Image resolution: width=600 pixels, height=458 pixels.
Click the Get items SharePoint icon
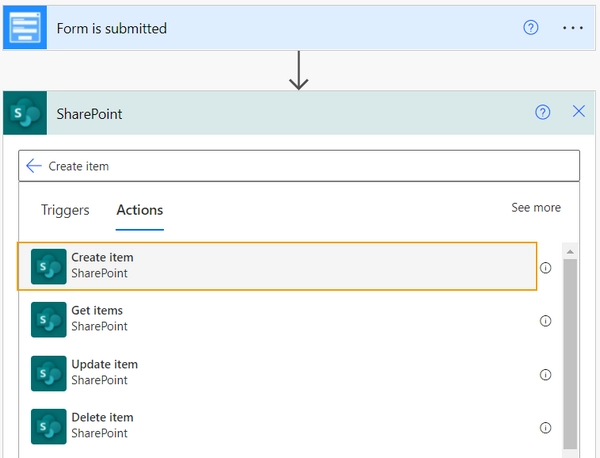[x=49, y=319]
